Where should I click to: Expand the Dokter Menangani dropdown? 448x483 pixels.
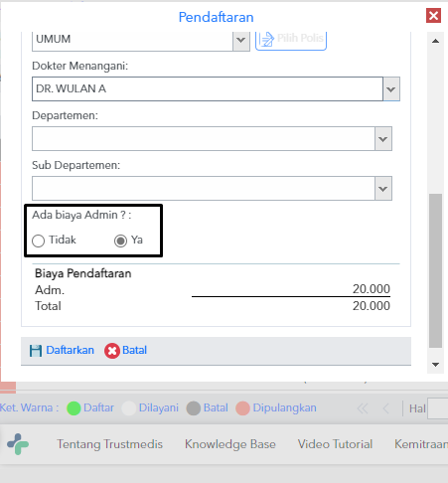pyautogui.click(x=391, y=89)
